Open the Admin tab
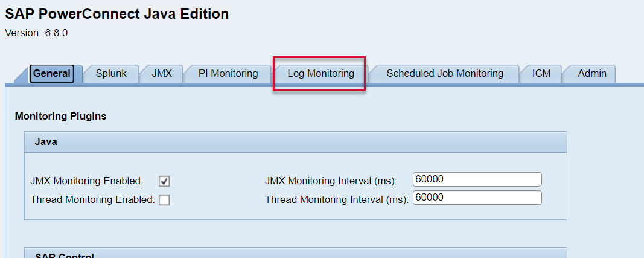Viewport: 644px width, 258px height. pos(591,74)
